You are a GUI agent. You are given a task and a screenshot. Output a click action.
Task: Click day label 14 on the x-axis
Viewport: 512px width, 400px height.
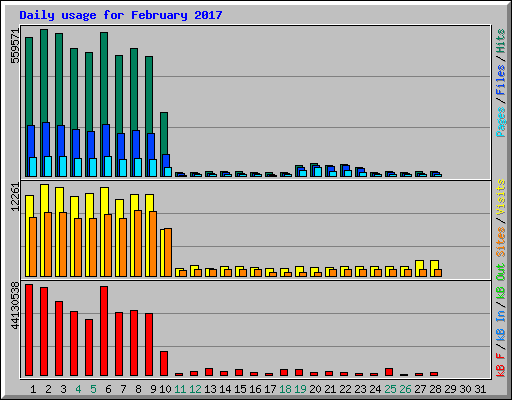[225, 389]
